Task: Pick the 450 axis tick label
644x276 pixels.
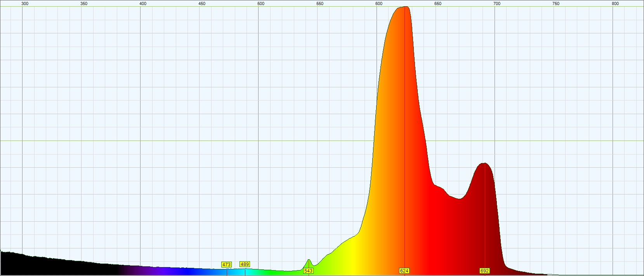Action: click(x=202, y=3)
